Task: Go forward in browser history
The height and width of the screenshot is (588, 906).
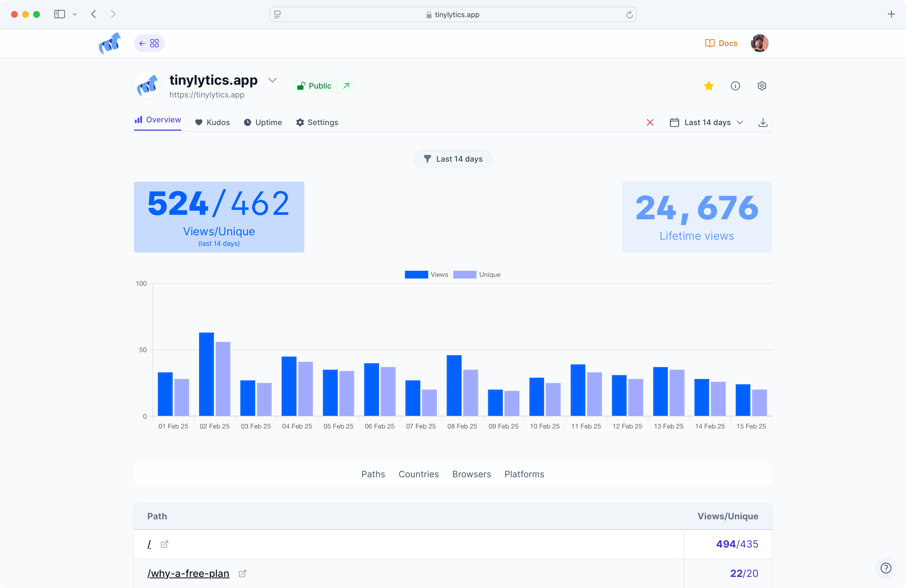Action: (x=113, y=14)
